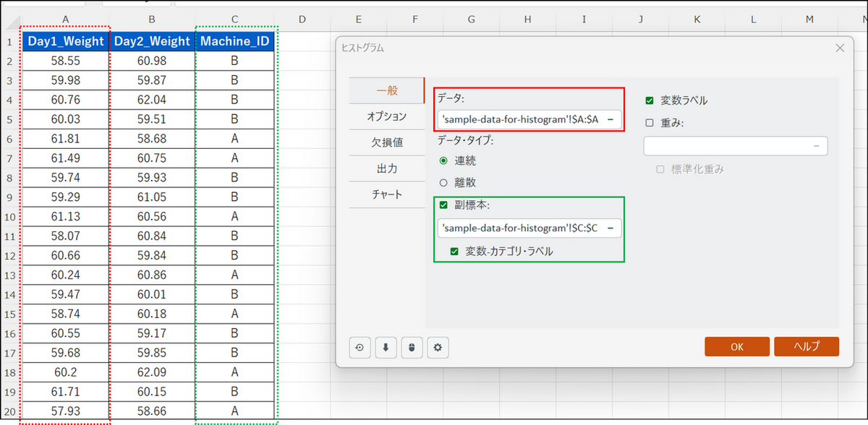Switch to the オプション tab
Image resolution: width=868 pixels, height=425 pixels.
tap(386, 116)
